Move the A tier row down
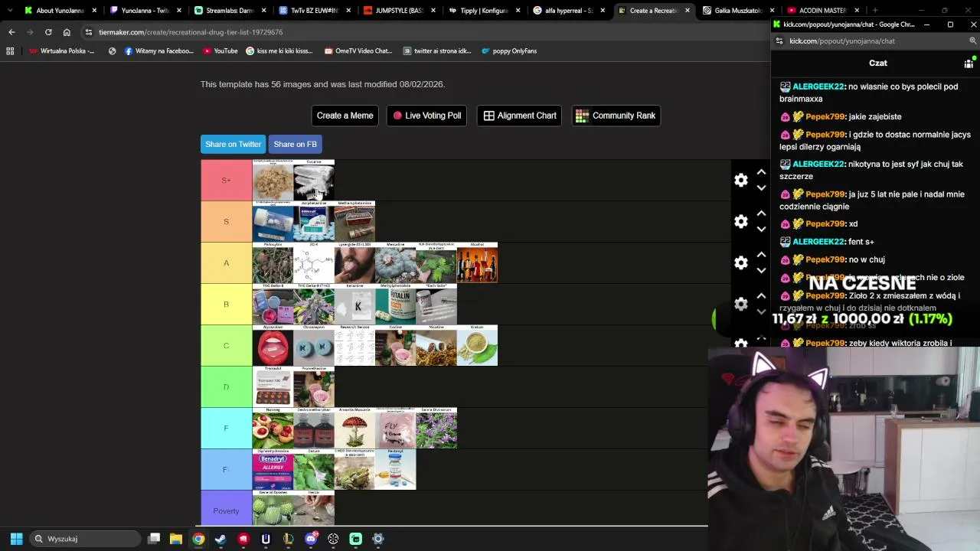The width and height of the screenshot is (980, 551). click(761, 271)
